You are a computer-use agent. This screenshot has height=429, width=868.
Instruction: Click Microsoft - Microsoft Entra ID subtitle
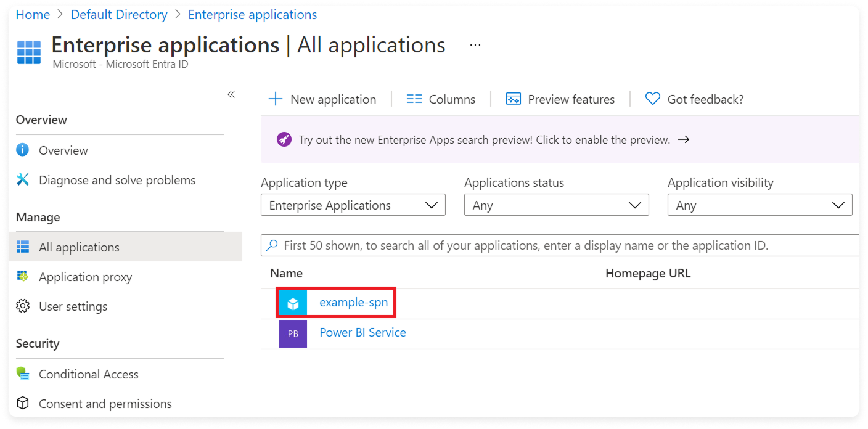click(x=121, y=64)
